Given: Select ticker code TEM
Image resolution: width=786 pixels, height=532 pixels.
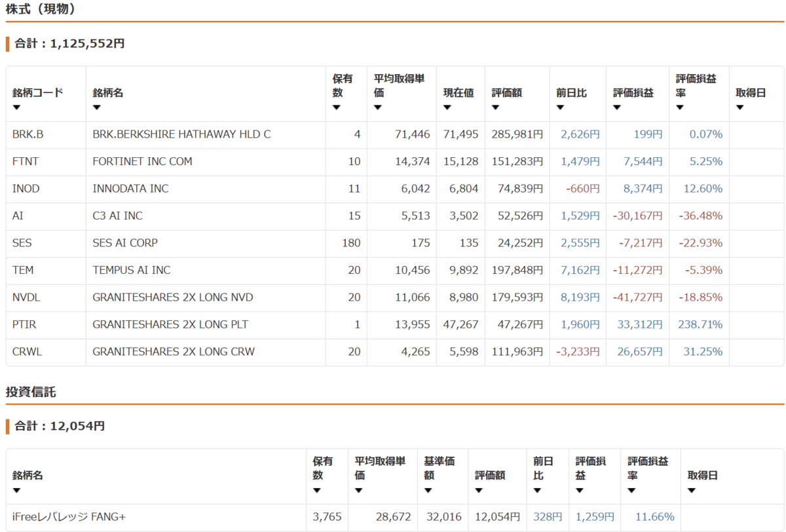Looking at the screenshot, I should [x=23, y=270].
